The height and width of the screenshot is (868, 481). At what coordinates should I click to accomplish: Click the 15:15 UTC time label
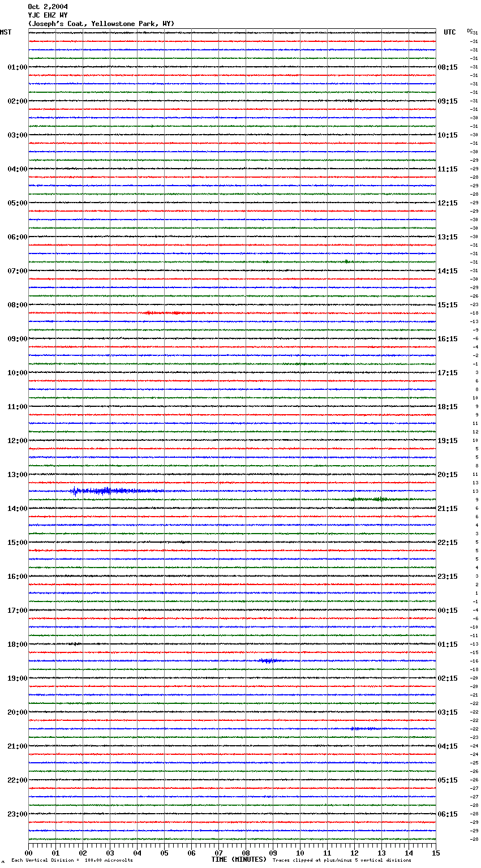[x=448, y=305]
